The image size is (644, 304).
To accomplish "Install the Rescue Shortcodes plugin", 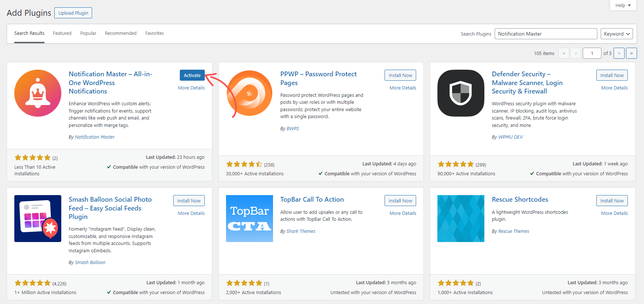I will pos(612,201).
